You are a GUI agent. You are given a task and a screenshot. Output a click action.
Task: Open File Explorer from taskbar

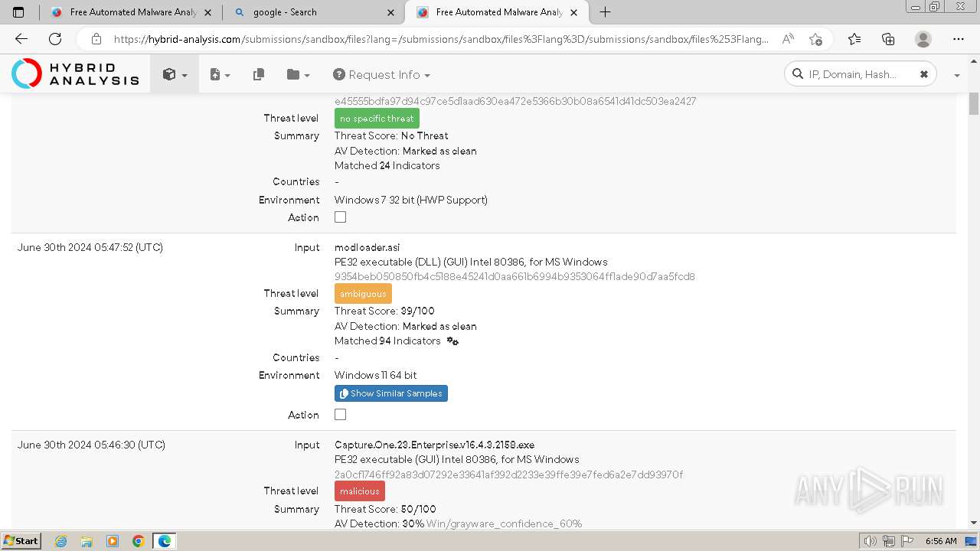click(87, 541)
